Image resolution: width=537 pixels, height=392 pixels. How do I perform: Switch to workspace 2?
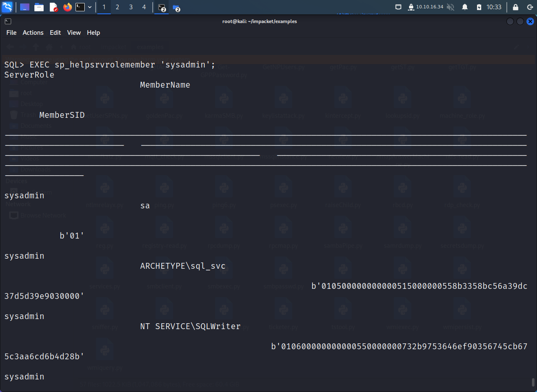[117, 7]
